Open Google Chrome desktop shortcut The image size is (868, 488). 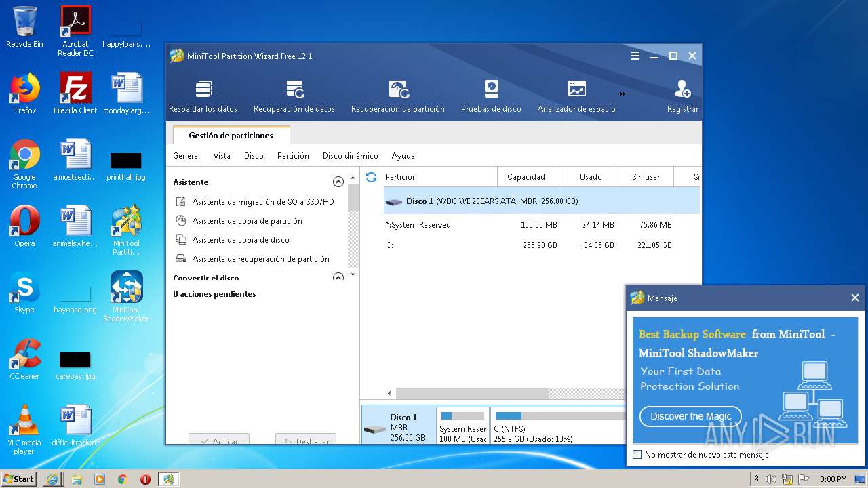[24, 164]
